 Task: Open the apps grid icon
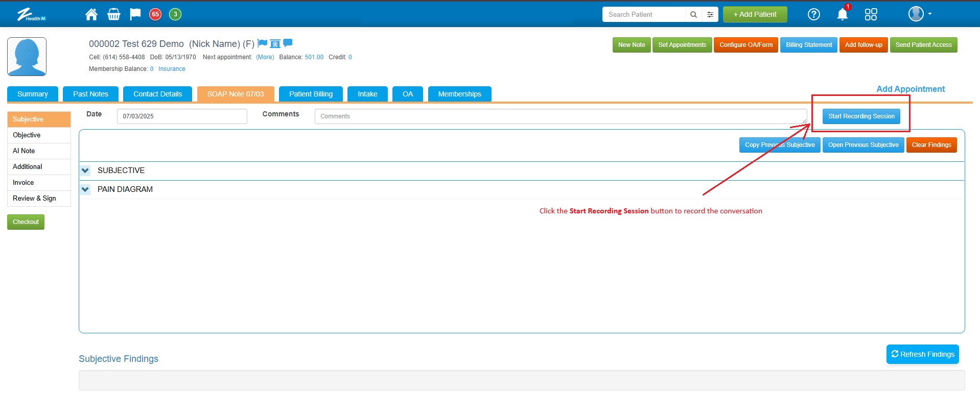point(871,14)
